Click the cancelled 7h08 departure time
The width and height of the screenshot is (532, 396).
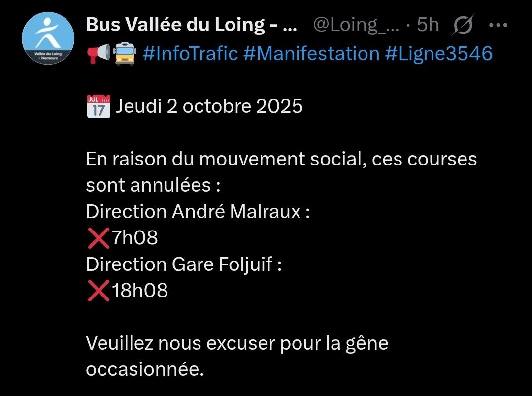tap(134, 238)
